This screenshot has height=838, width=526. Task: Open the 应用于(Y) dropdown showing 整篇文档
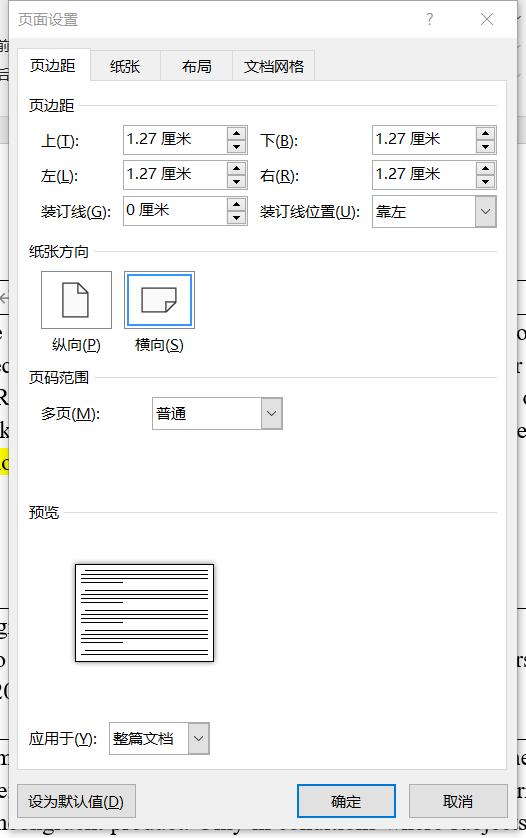pyautogui.click(x=159, y=739)
